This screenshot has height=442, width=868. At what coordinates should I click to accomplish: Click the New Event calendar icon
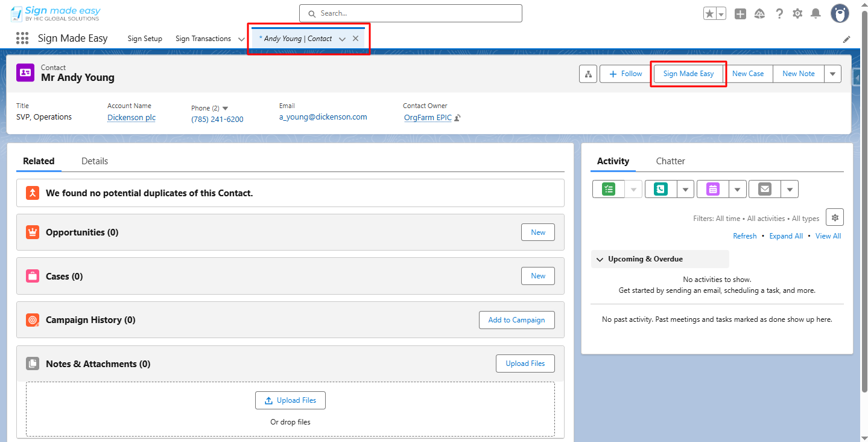(713, 189)
